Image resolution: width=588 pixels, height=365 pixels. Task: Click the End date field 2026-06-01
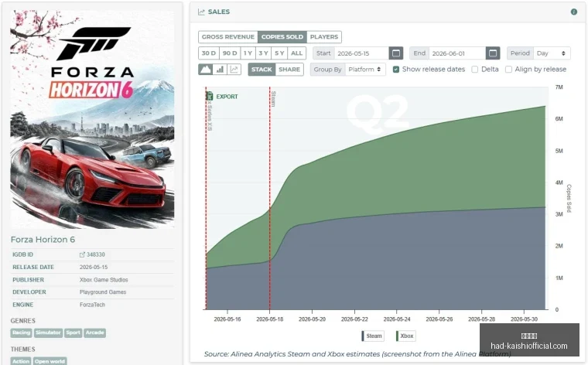click(x=457, y=53)
